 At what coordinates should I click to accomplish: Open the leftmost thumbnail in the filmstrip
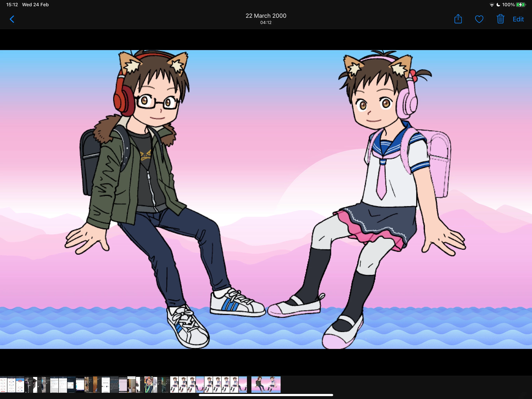3,384
